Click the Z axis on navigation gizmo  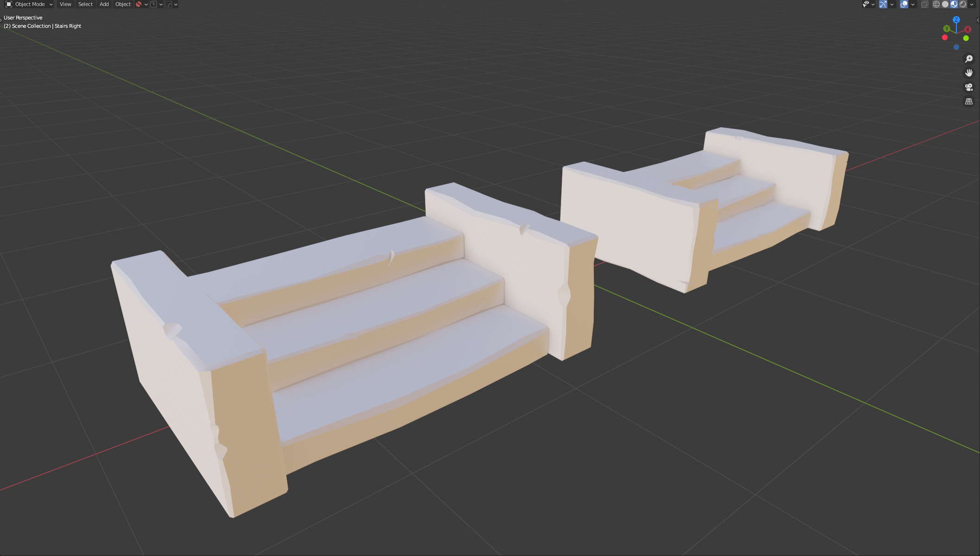tap(956, 20)
